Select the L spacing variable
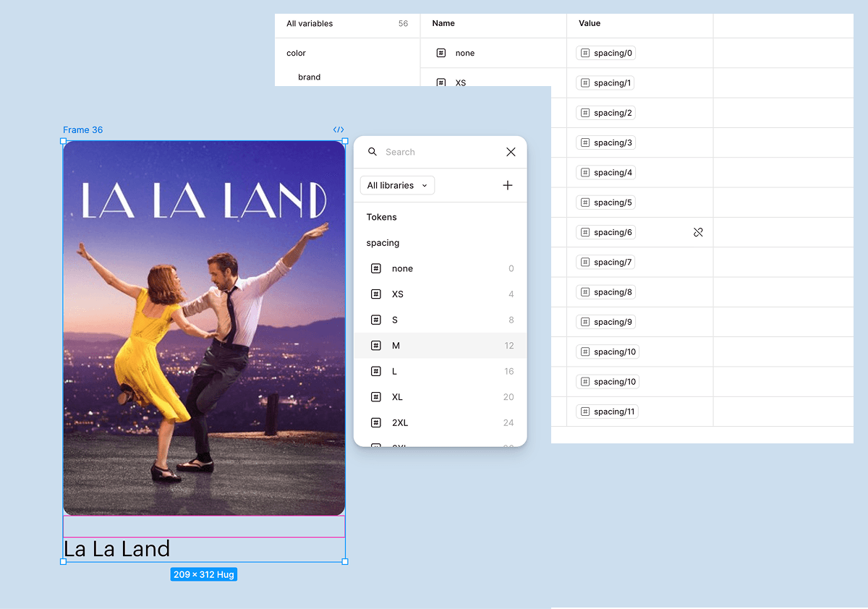This screenshot has width=868, height=609. point(440,371)
